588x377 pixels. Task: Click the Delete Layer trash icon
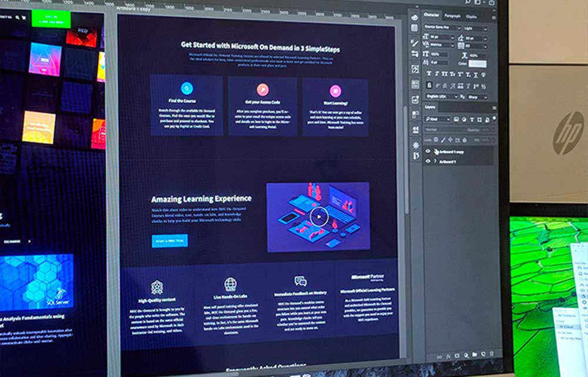[x=492, y=353]
